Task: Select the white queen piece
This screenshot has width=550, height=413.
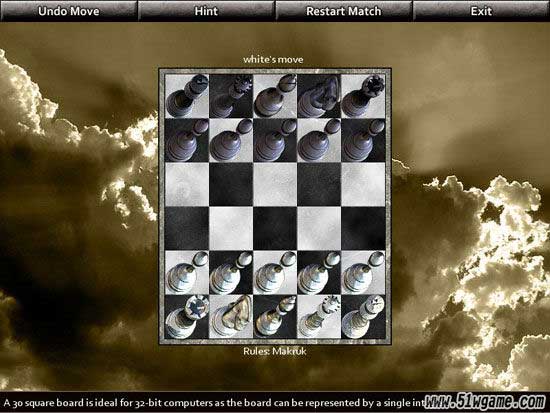Action: click(x=319, y=317)
